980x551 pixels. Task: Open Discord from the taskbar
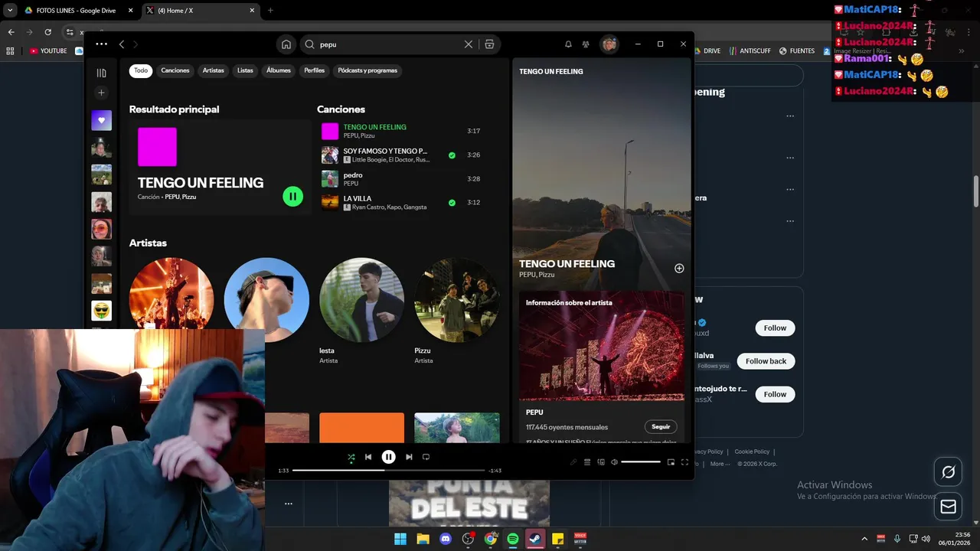[446, 539]
